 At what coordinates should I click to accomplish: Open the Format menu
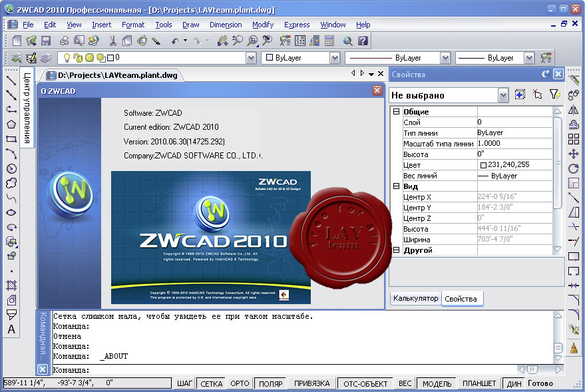click(133, 25)
